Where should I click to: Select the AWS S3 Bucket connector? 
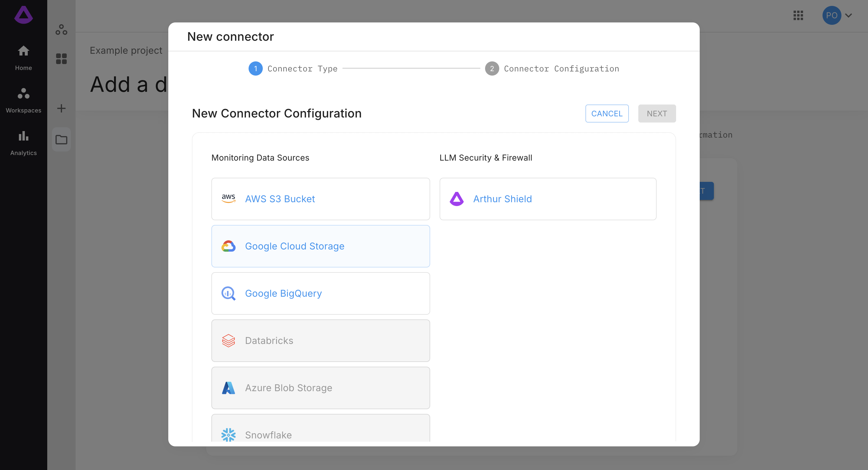pos(320,199)
